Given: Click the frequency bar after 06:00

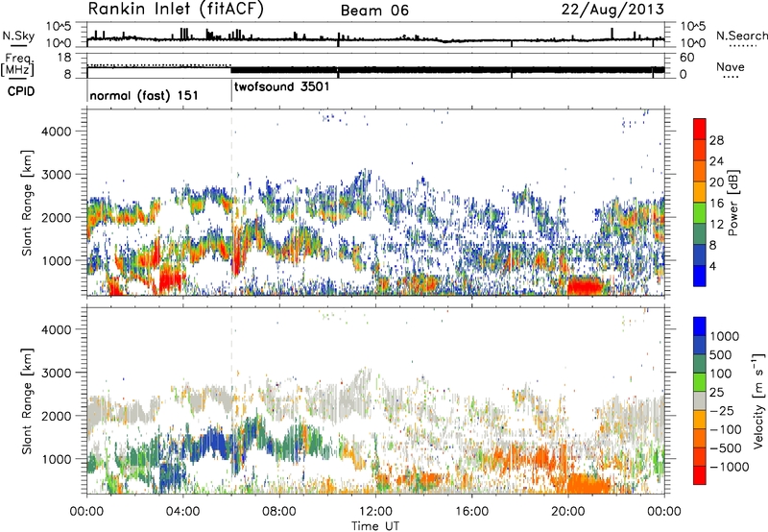Looking at the screenshot, I should (x=447, y=69).
